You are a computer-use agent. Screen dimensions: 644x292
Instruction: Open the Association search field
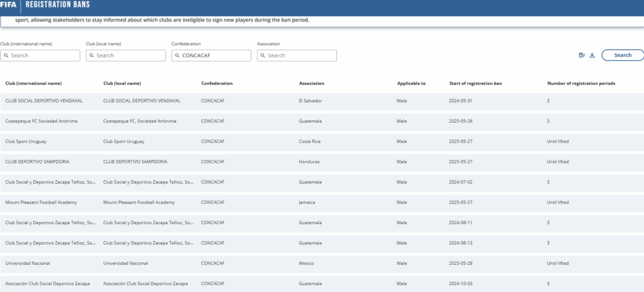click(297, 55)
